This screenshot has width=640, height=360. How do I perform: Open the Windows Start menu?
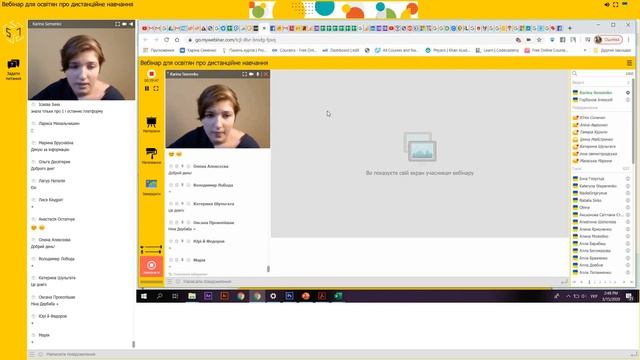click(144, 296)
